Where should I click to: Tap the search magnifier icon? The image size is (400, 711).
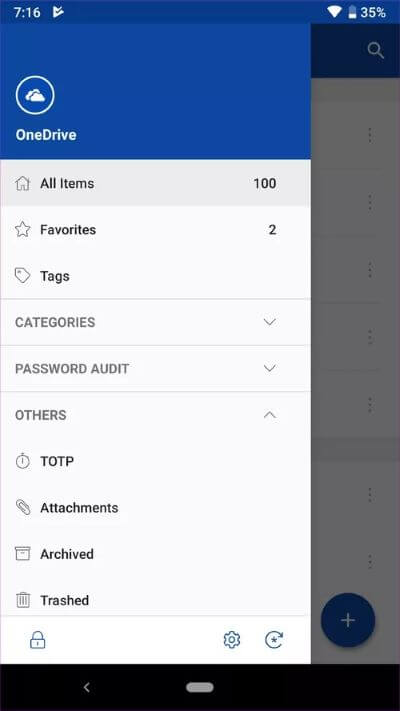point(376,50)
